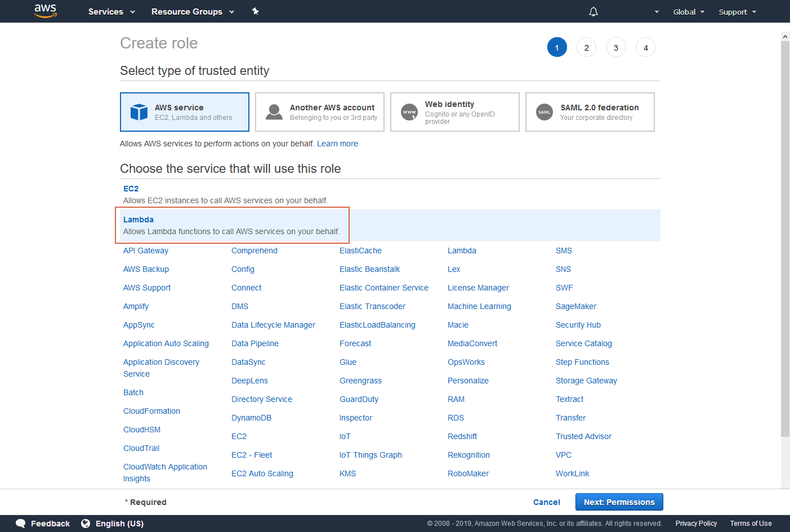Select Application Auto Scaling service

[x=166, y=343]
